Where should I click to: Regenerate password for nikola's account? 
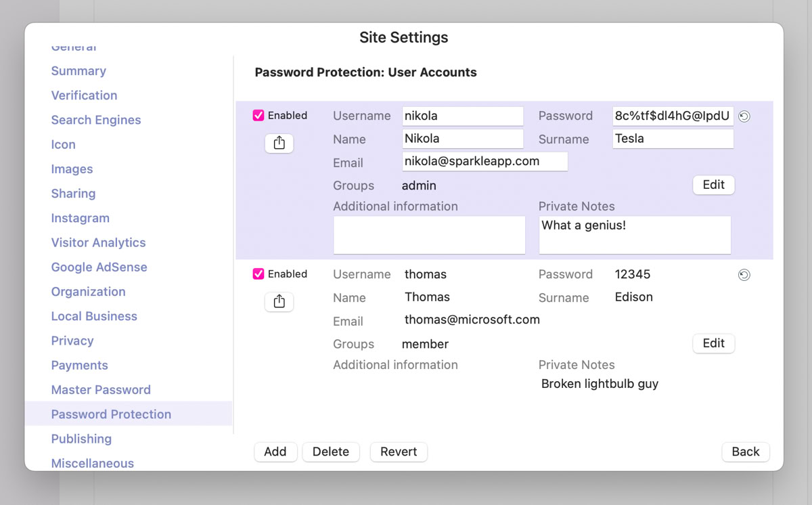[x=744, y=116]
